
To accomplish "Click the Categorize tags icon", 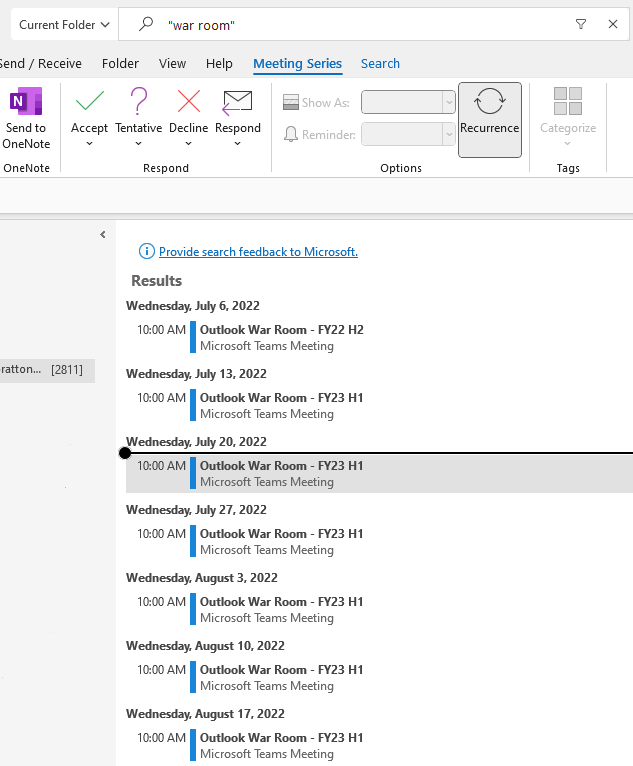I will 568,101.
